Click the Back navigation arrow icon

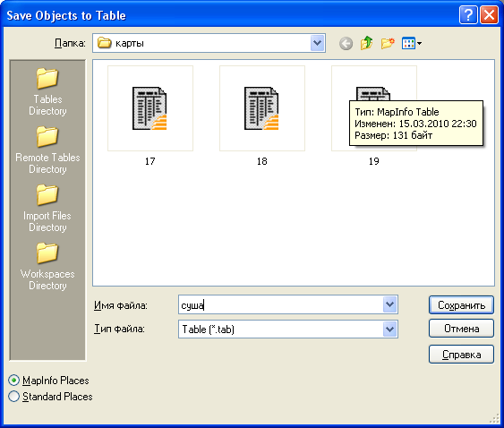pyautogui.click(x=346, y=43)
